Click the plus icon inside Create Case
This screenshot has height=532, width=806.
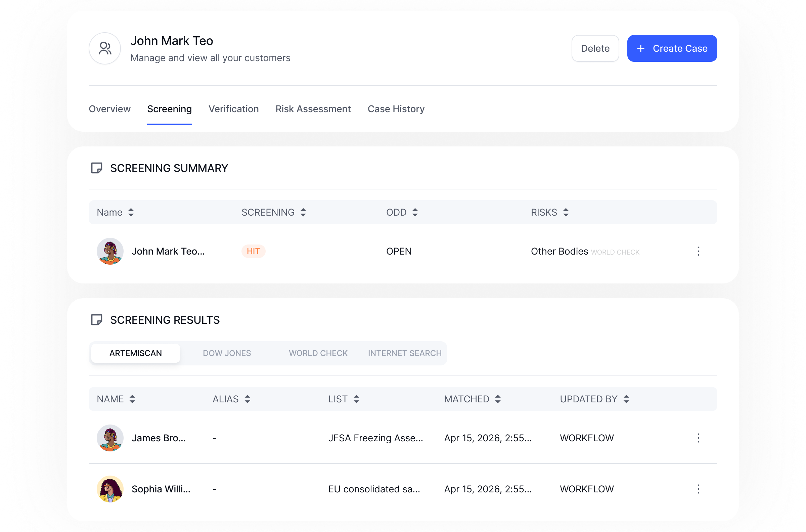(641, 48)
